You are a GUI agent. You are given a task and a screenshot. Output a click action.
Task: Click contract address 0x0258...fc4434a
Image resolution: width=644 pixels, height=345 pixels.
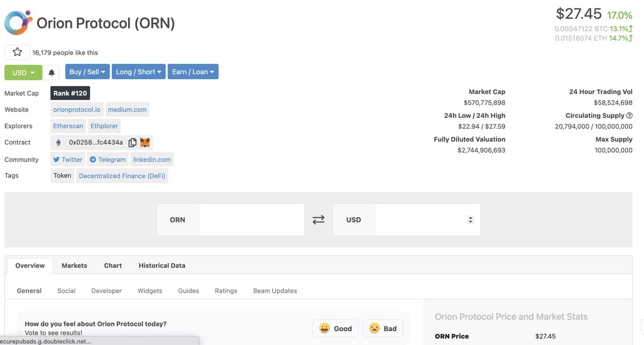pyautogui.click(x=96, y=142)
